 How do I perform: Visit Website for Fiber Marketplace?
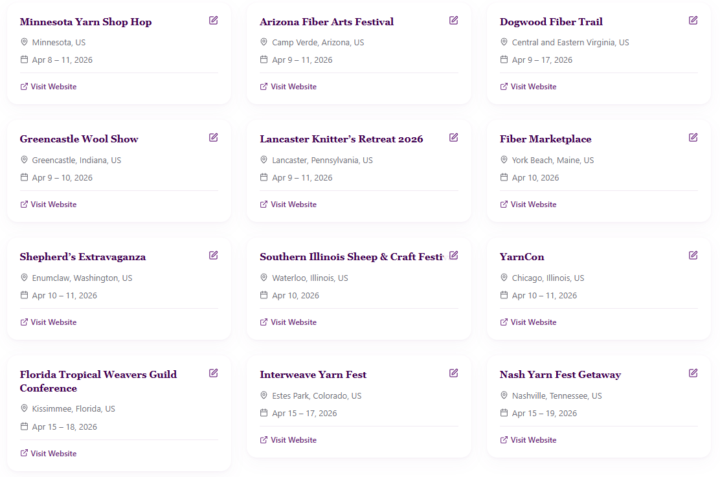[528, 204]
